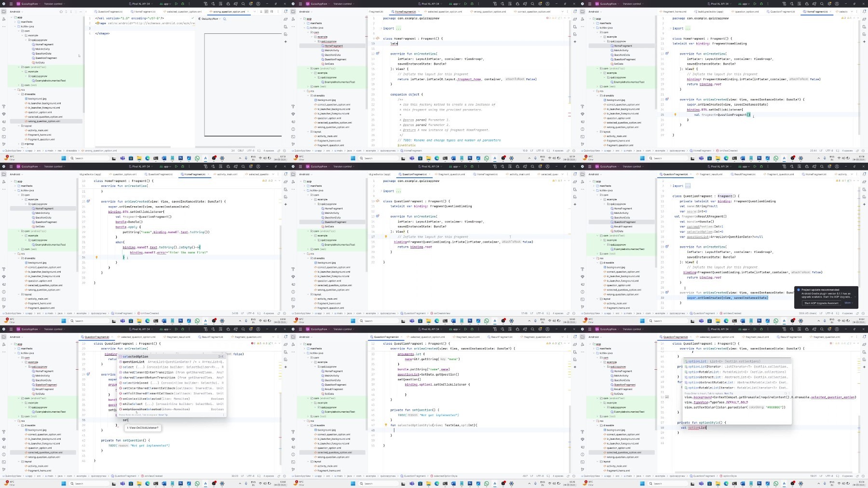Screen dimensions: 868x488
Task: Click the lightbulb at line 48, bottom-middle window
Action: point(386,425)
